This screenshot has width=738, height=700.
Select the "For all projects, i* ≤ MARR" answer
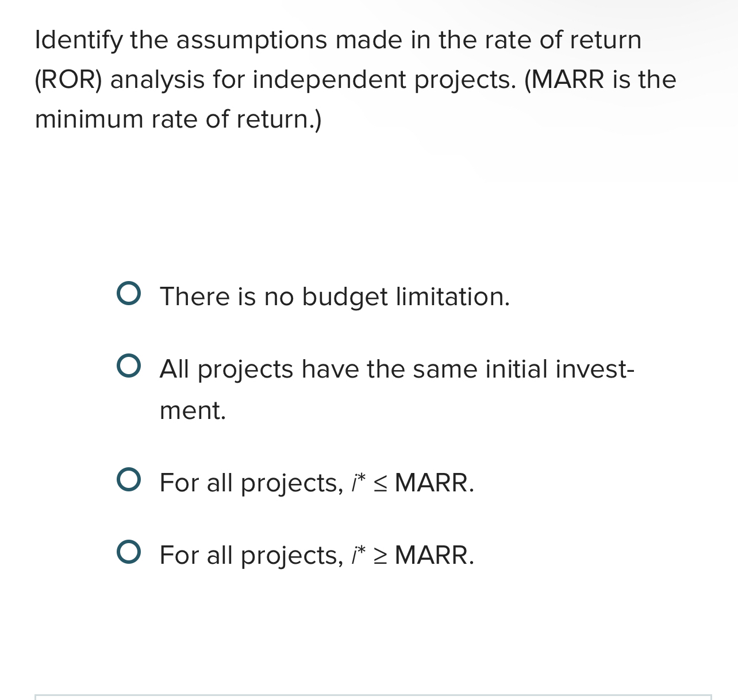129,479
